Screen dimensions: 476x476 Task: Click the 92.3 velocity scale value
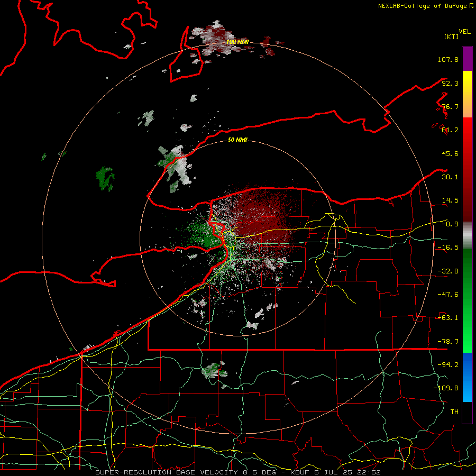450,83
